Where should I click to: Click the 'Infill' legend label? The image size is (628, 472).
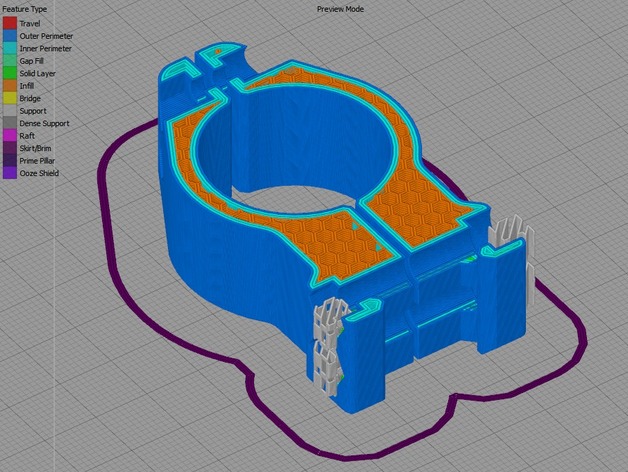(26, 86)
